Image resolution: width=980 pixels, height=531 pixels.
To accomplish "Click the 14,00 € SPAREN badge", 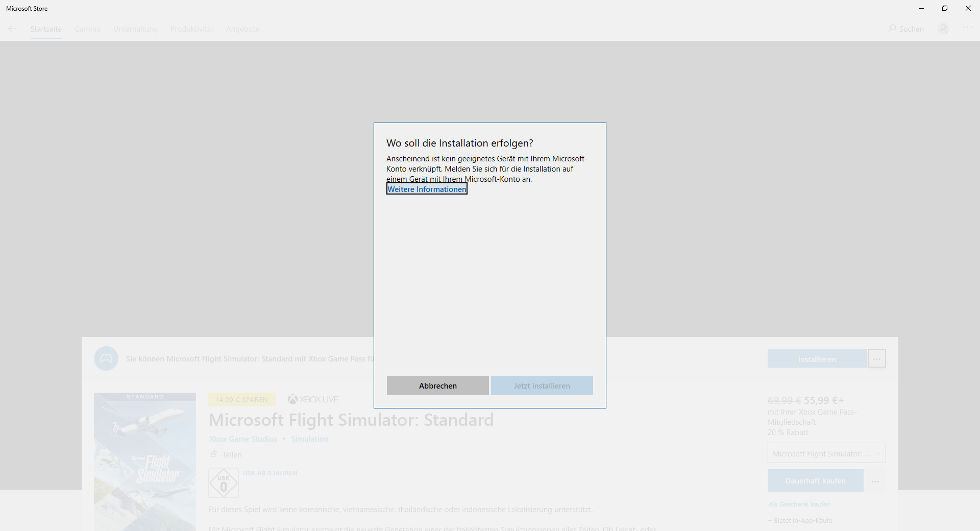I will point(241,399).
